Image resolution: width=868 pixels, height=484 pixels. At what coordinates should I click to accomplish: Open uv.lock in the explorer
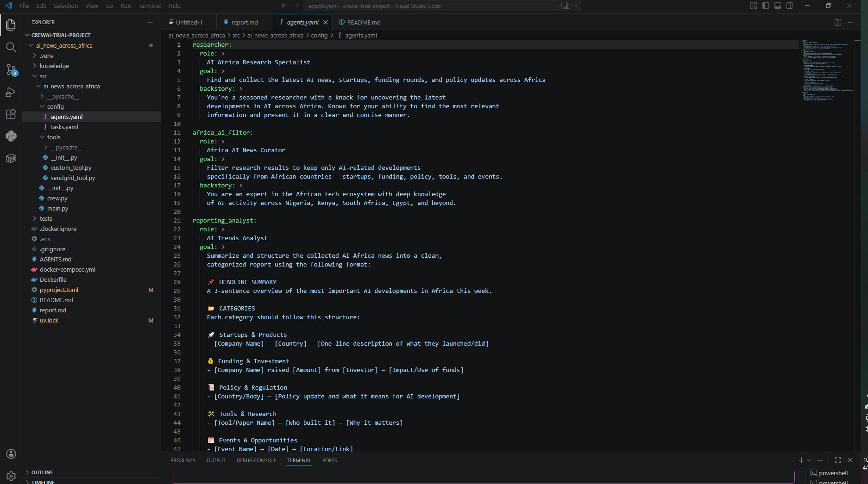[49, 320]
